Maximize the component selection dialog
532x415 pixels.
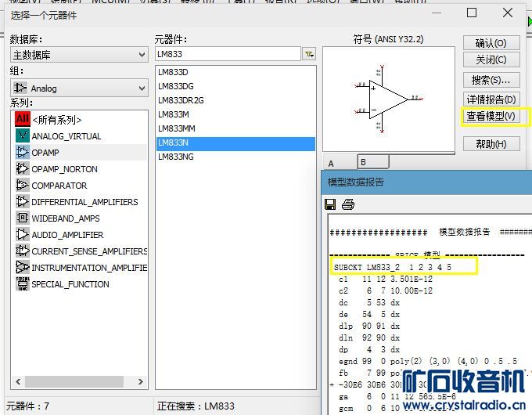pos(472,13)
